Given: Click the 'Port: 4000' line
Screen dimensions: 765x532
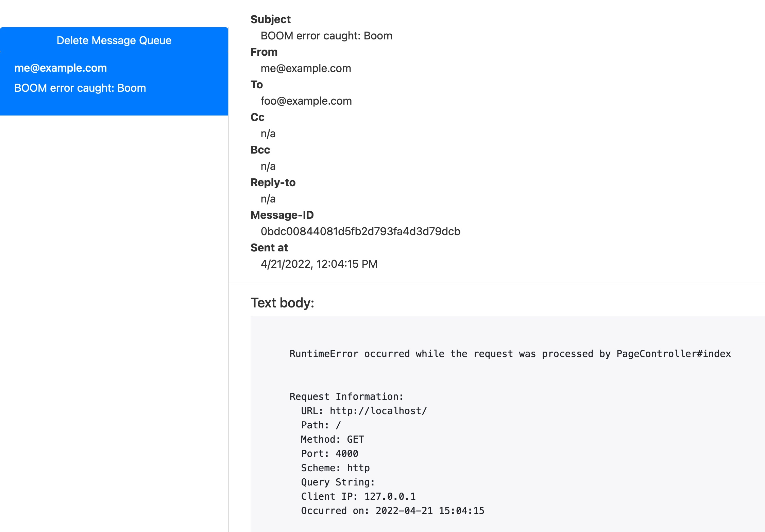Looking at the screenshot, I should click(x=330, y=454).
